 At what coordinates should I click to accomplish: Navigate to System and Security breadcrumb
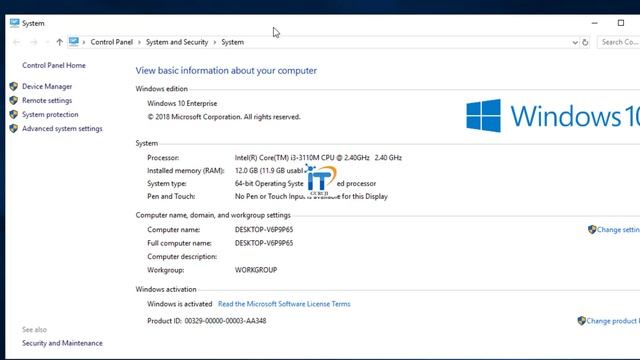177,42
